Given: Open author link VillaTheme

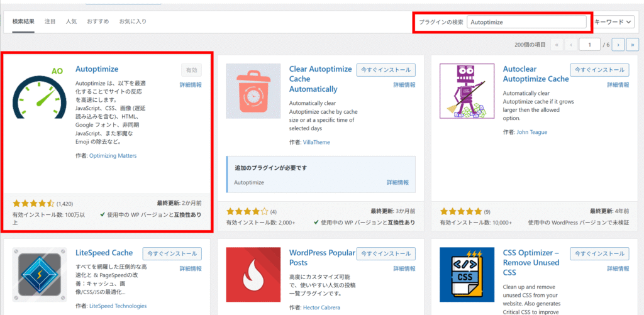Looking at the screenshot, I should point(316,143).
